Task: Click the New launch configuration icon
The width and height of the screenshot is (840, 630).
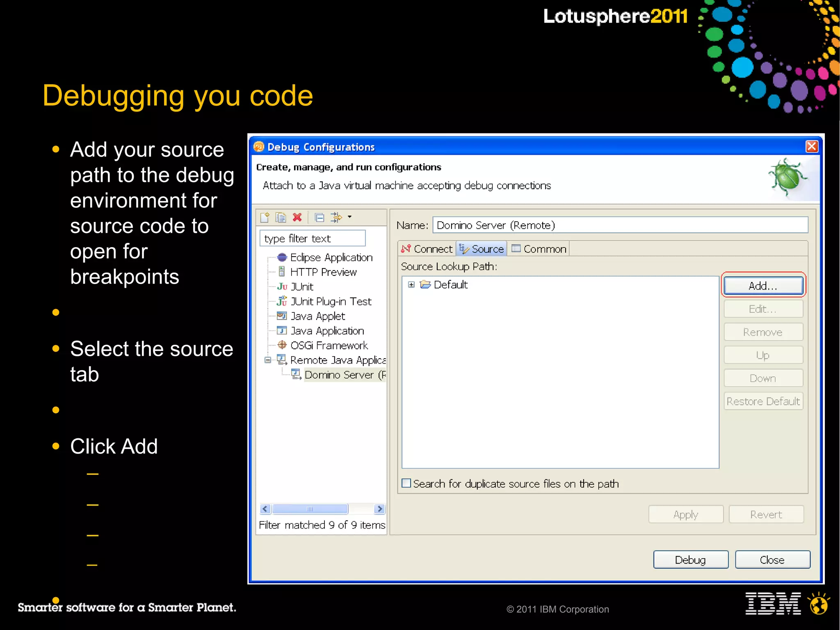Action: click(265, 217)
